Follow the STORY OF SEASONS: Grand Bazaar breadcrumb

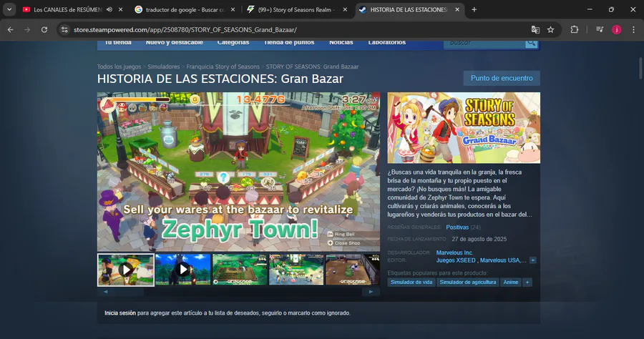point(312,67)
